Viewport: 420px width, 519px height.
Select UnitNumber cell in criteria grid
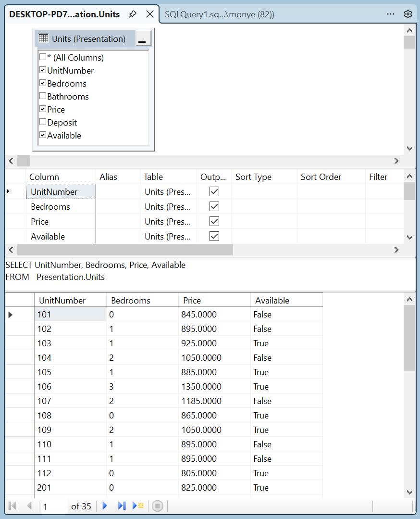click(x=61, y=191)
